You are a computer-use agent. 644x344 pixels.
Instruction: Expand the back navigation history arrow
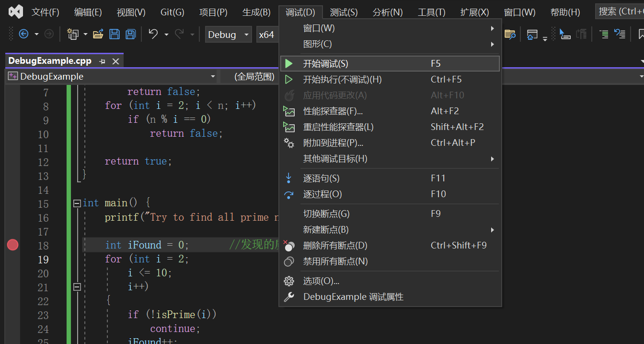[36, 35]
